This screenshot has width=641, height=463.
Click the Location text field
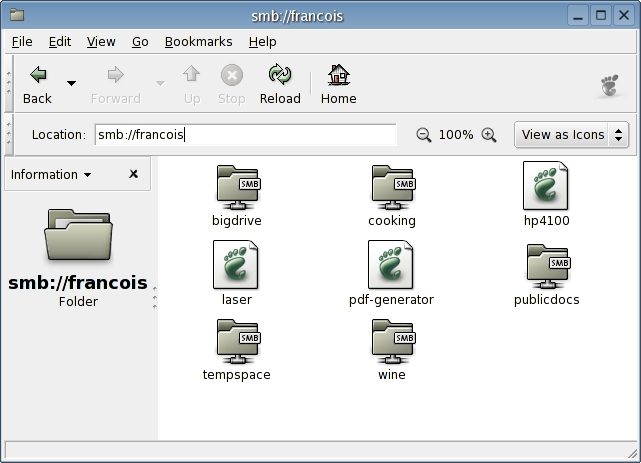245,135
